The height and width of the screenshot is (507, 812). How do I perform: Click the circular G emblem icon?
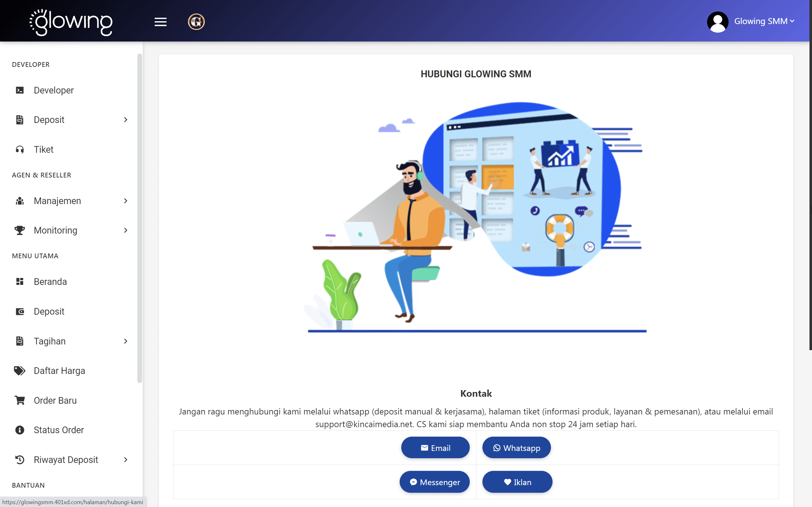coord(196,22)
